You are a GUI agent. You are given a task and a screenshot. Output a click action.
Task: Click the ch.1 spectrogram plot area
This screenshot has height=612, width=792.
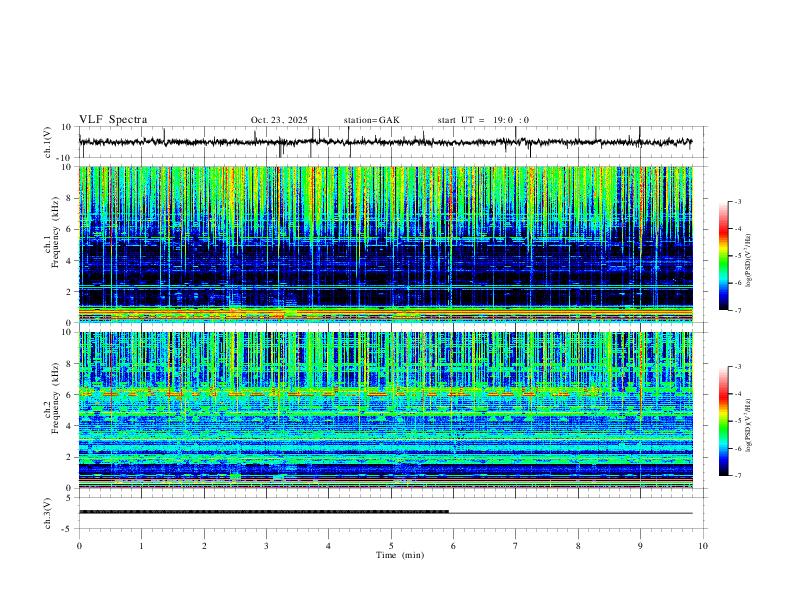(x=385, y=244)
